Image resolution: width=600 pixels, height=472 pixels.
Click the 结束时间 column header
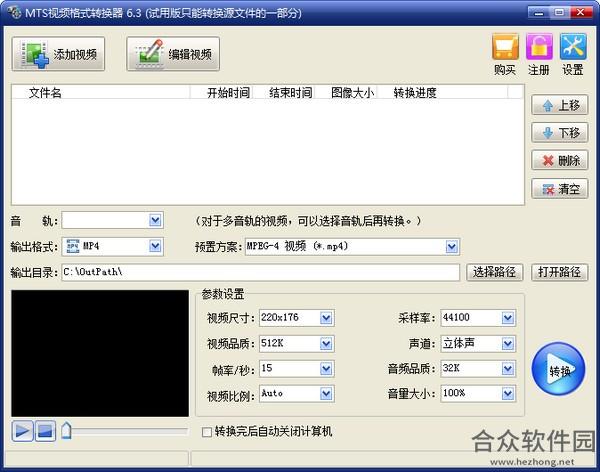click(284, 93)
